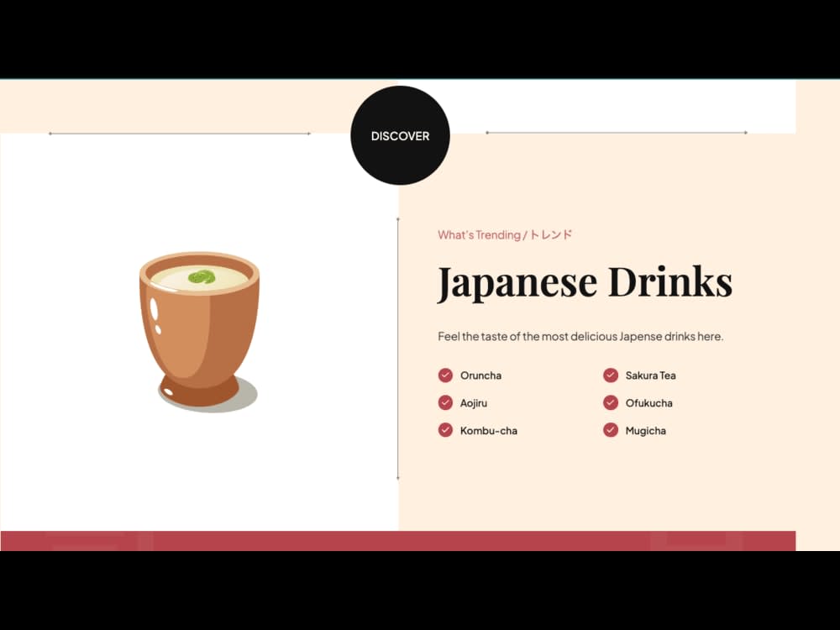This screenshot has height=630, width=840.
Task: Click the checkmark icon beside Sakura Tea
Action: coord(611,375)
